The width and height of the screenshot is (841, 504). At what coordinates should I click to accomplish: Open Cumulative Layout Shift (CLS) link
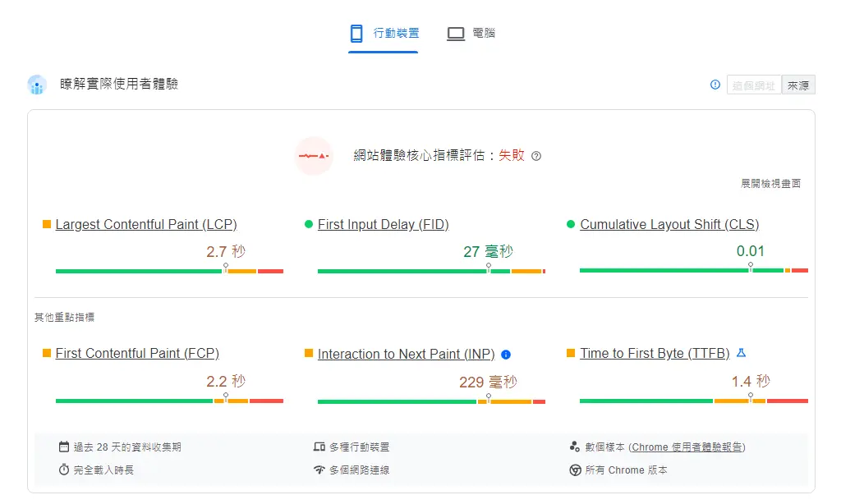pos(669,225)
